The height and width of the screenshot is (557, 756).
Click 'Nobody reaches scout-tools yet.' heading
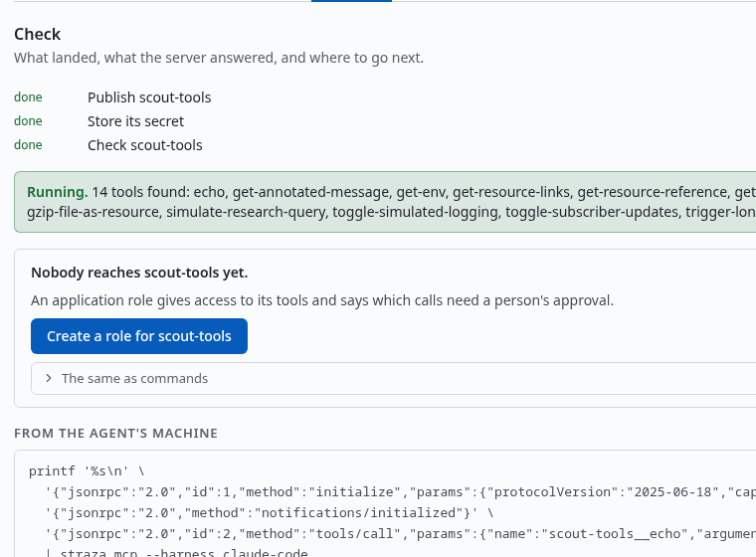click(x=139, y=273)
